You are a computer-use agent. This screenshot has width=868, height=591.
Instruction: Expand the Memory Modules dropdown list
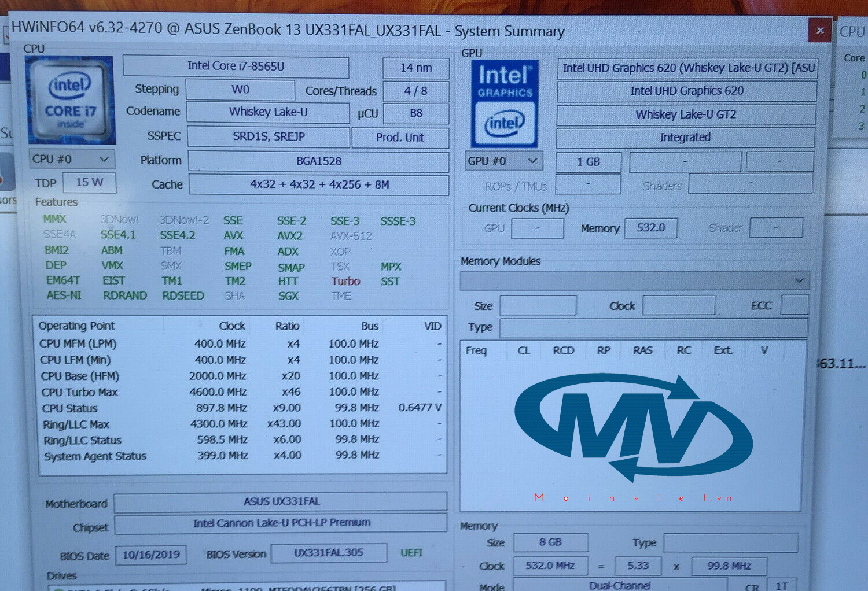pos(634,280)
